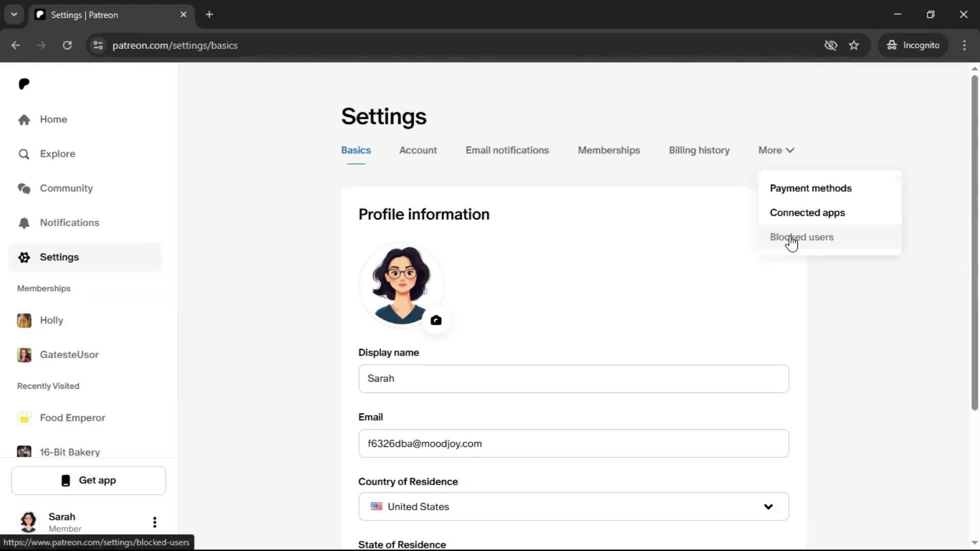
Task: Click the Incognito indicator
Action: [x=913, y=45]
